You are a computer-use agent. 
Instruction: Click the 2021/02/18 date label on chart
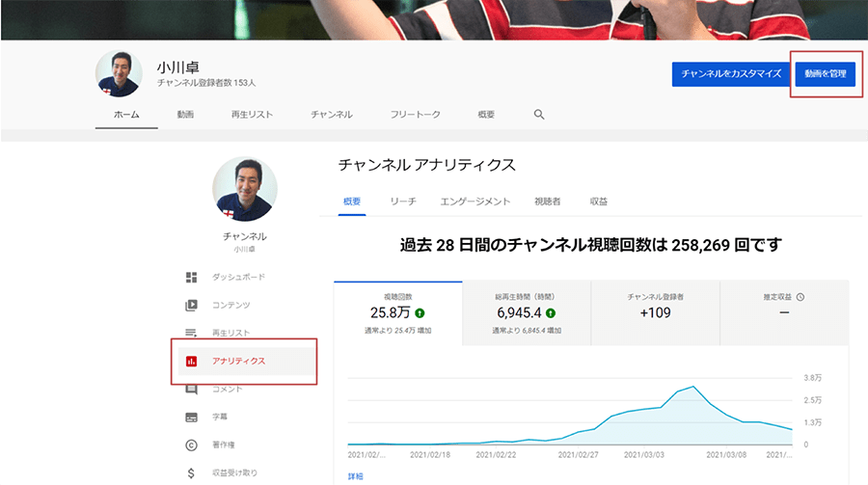point(430,454)
